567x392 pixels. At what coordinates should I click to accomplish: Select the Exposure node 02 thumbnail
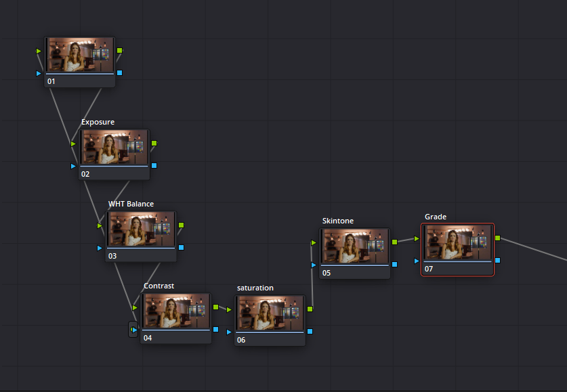[114, 148]
